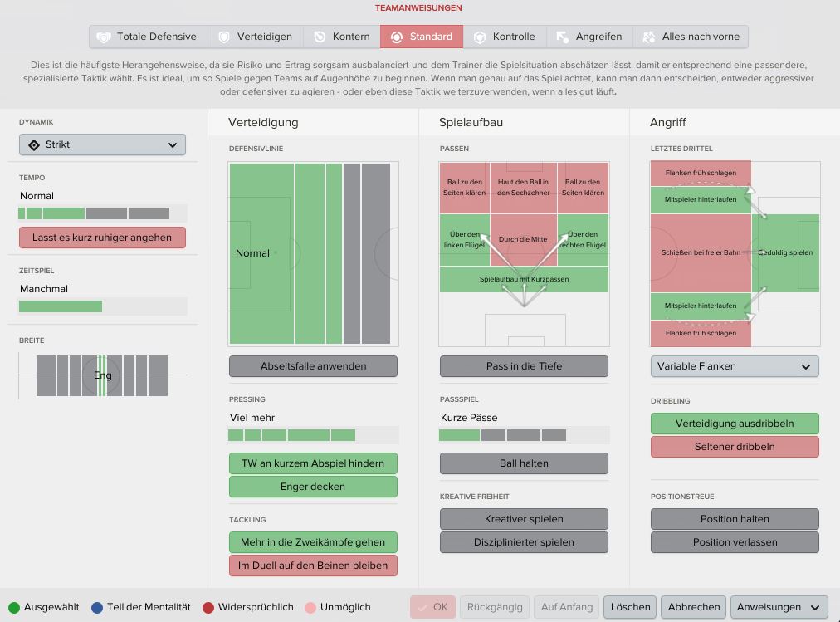Image resolution: width=840 pixels, height=622 pixels.
Task: Click the target icon on Standard tab
Action: pyautogui.click(x=397, y=37)
